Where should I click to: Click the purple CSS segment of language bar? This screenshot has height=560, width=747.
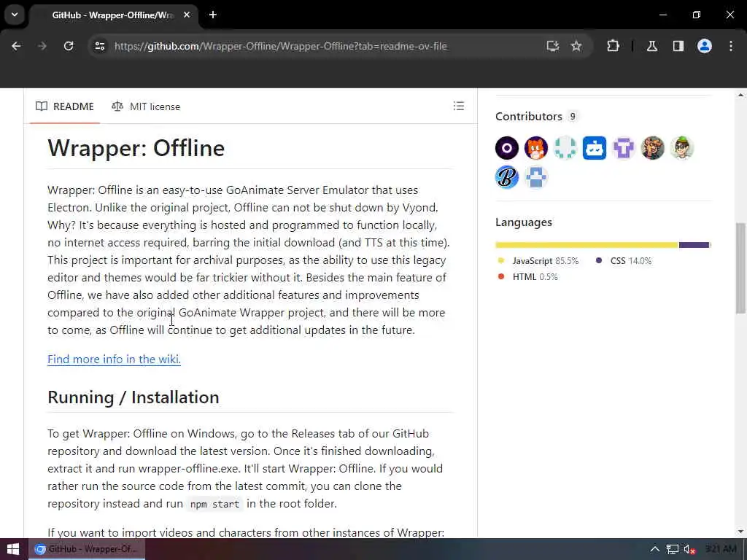(694, 245)
